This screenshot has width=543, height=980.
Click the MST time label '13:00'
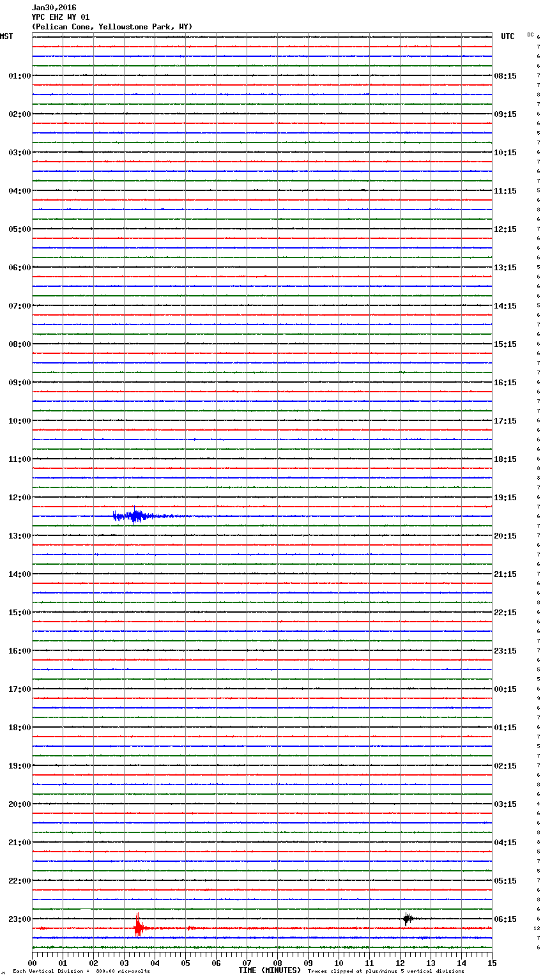(x=20, y=536)
